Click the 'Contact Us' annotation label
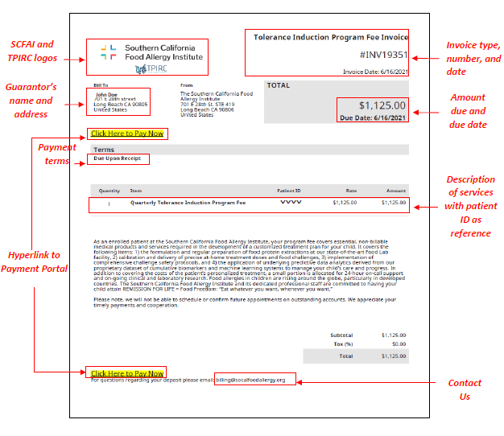 pyautogui.click(x=465, y=389)
